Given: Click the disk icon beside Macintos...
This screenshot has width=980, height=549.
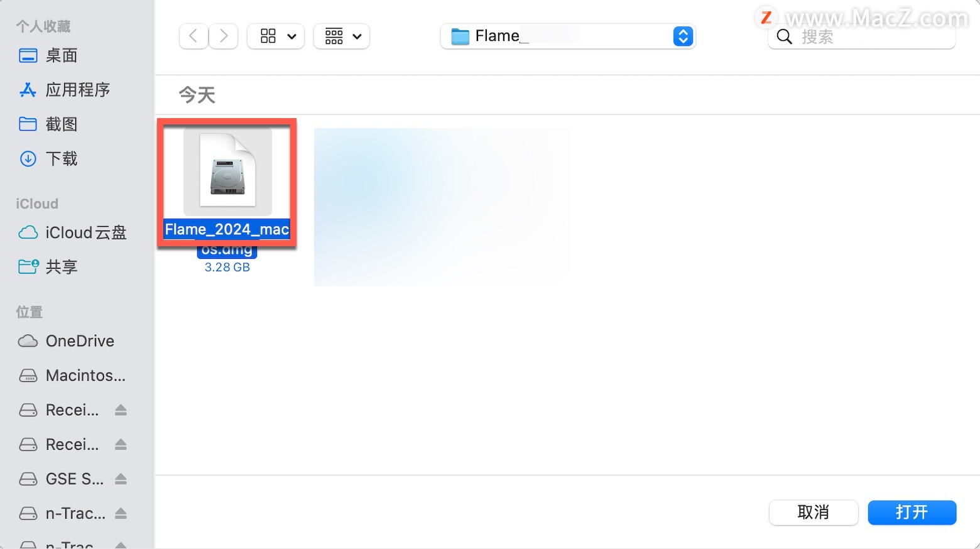Looking at the screenshot, I should coord(28,376).
